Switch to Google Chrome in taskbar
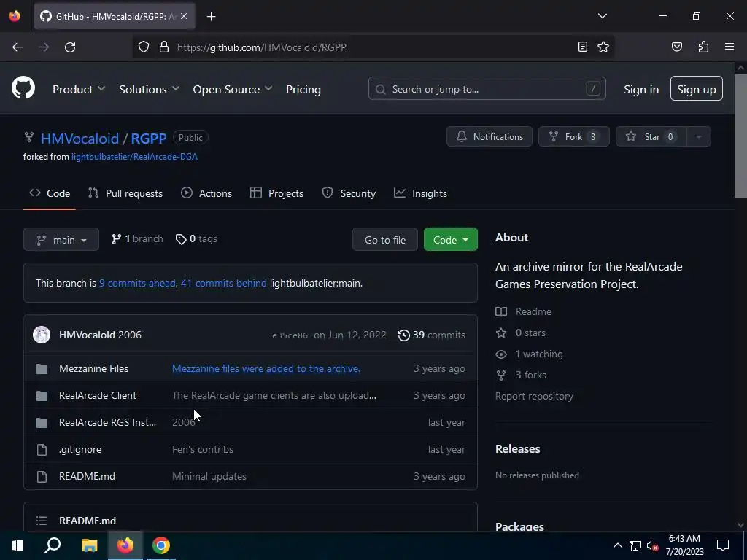 tap(161, 545)
